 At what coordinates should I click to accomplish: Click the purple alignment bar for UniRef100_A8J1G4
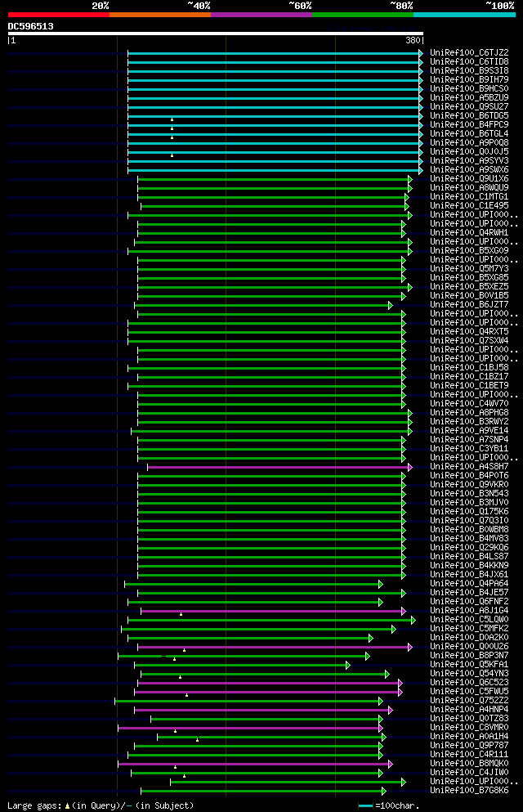click(x=273, y=612)
